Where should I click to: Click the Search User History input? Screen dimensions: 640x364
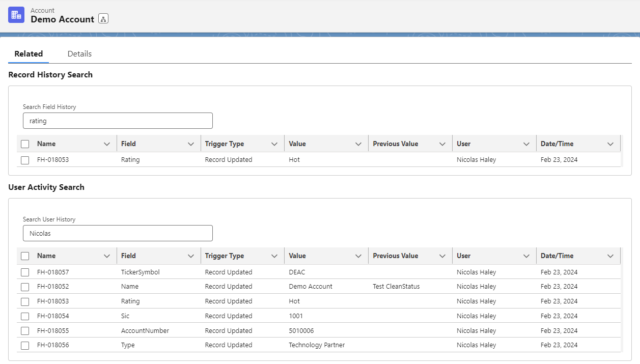pos(118,233)
